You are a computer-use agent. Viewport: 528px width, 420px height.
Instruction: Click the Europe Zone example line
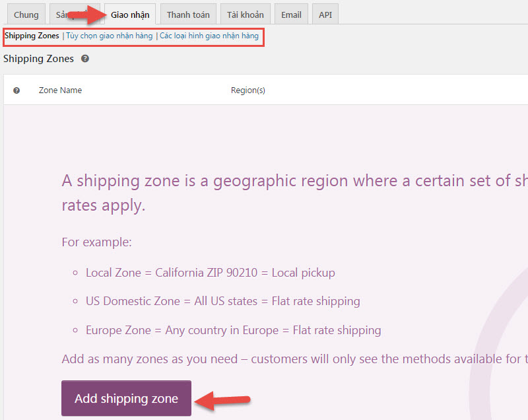(x=233, y=330)
